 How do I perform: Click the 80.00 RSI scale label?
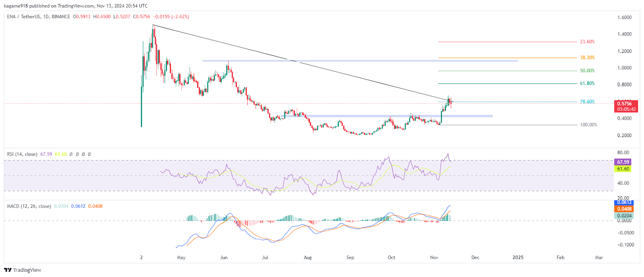[x=623, y=153]
